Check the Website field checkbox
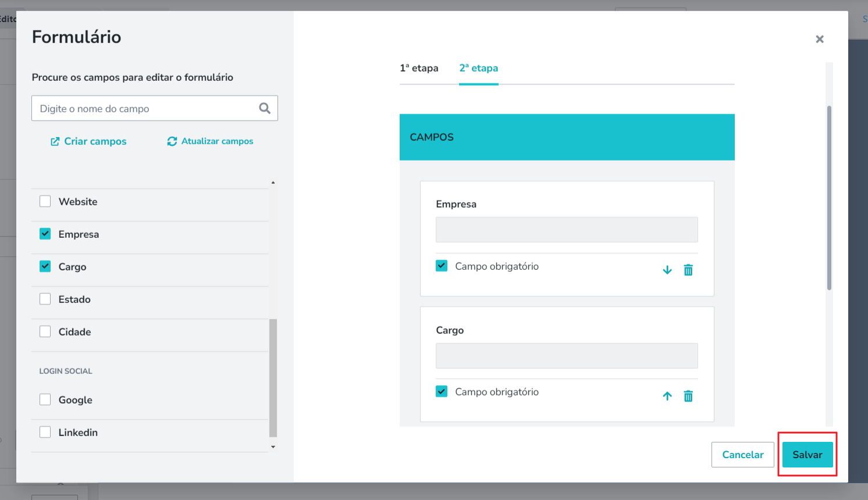 45,201
